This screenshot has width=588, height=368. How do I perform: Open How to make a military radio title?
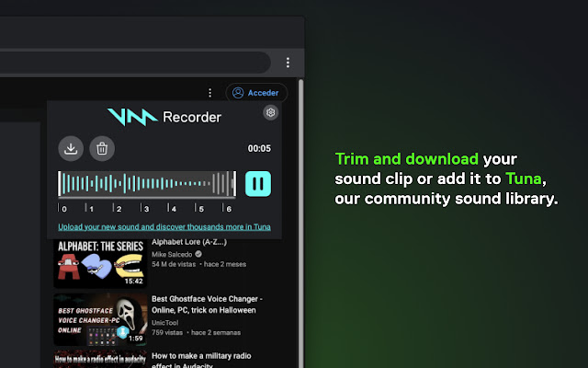point(201,360)
